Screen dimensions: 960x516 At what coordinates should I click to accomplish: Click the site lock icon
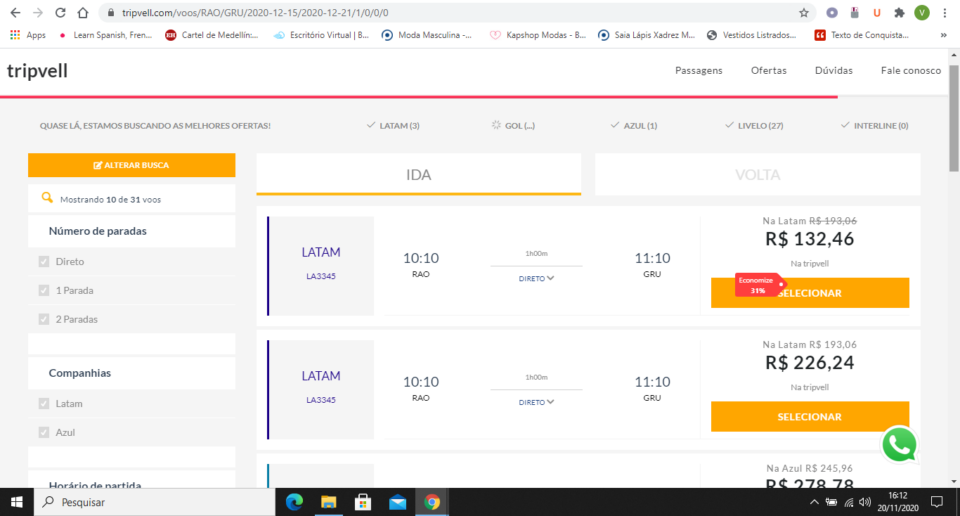click(110, 13)
